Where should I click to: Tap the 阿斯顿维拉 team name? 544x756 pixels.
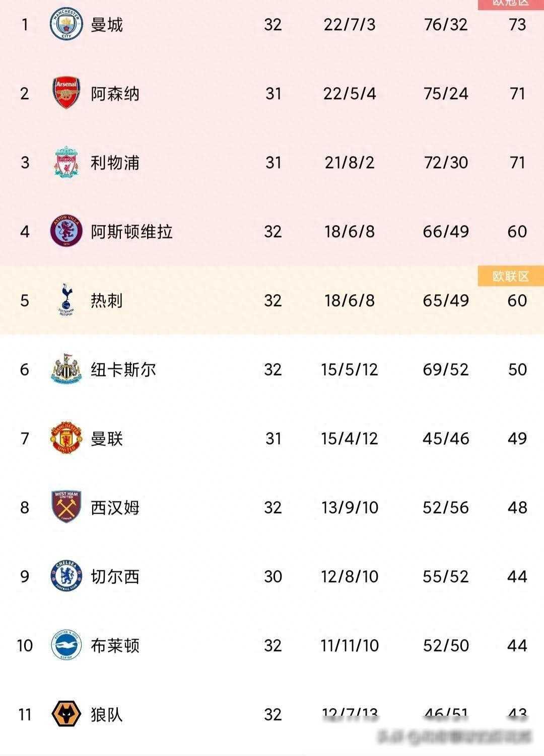coord(131,232)
